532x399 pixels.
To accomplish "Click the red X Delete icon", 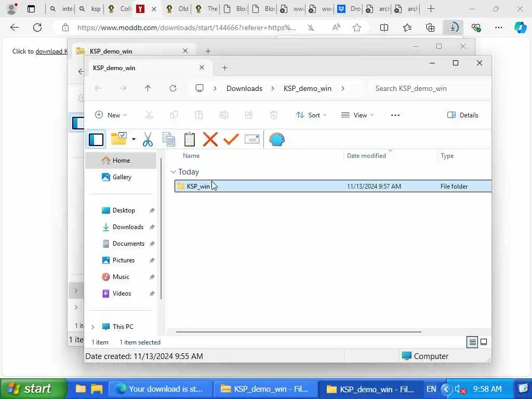I will point(210,139).
